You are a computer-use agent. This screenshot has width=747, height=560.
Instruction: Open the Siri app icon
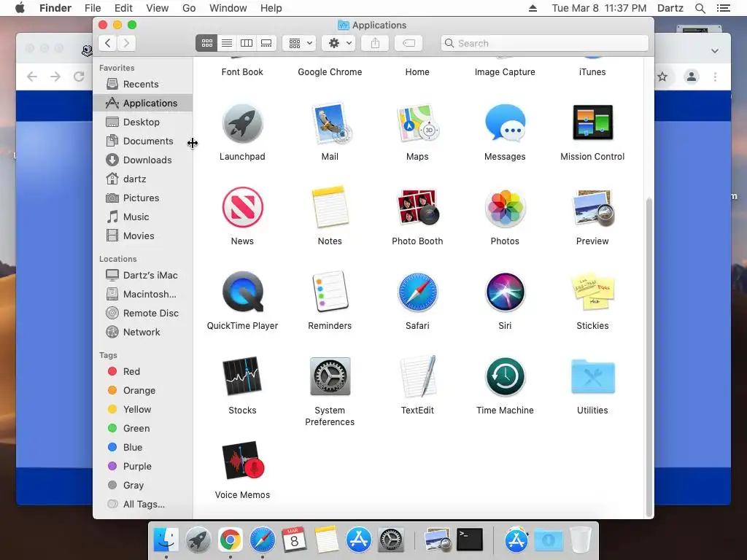[505, 292]
